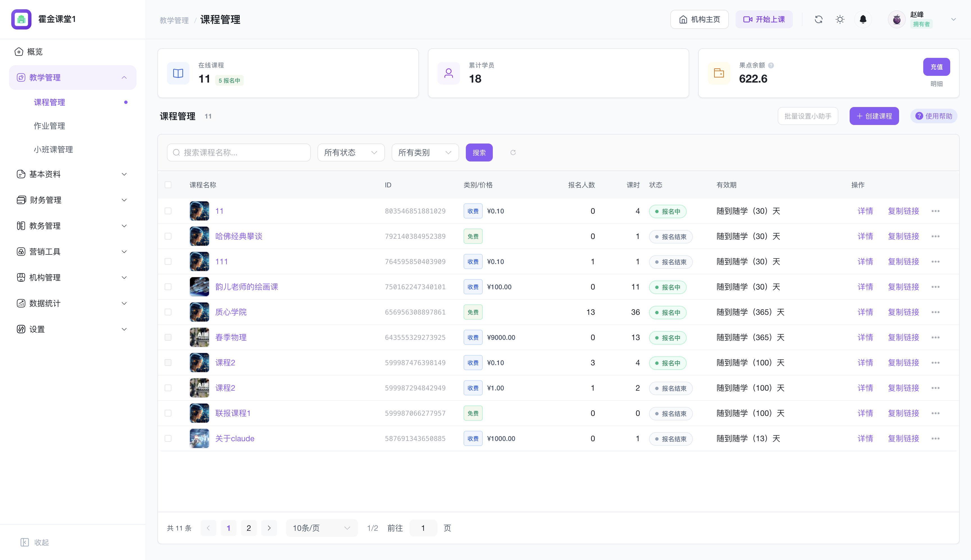Screen dimensions: 971x560
Task: Click the 机构主页 button
Action: [x=699, y=19]
